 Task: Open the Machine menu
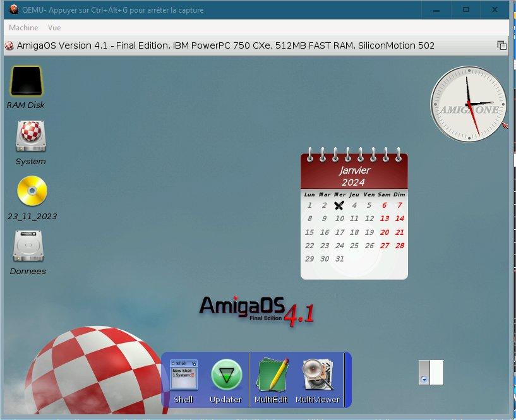point(23,28)
